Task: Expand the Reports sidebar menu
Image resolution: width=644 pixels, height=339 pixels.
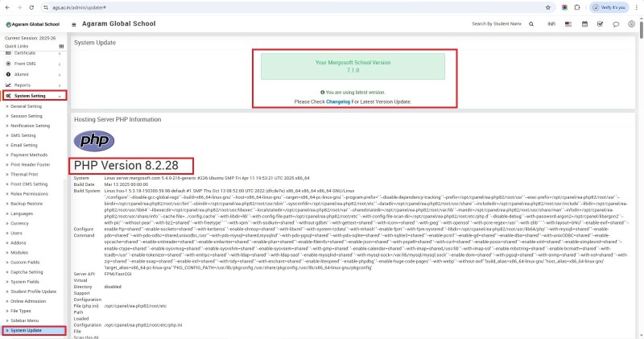Action: click(x=33, y=85)
